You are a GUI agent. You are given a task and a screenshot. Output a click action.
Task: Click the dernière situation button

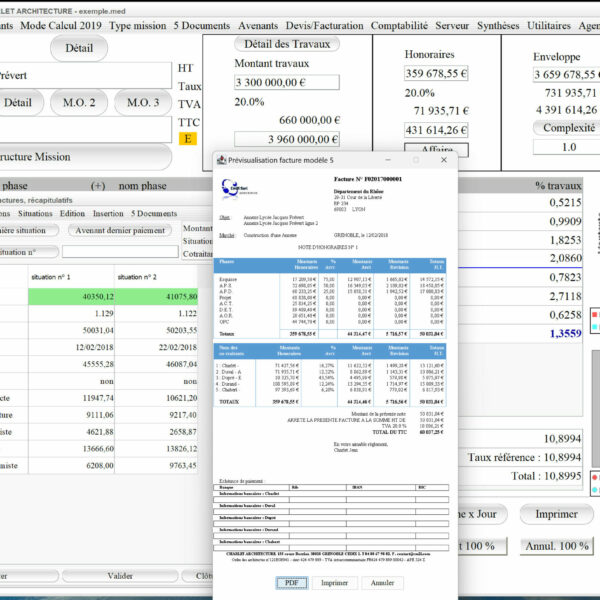click(x=29, y=231)
